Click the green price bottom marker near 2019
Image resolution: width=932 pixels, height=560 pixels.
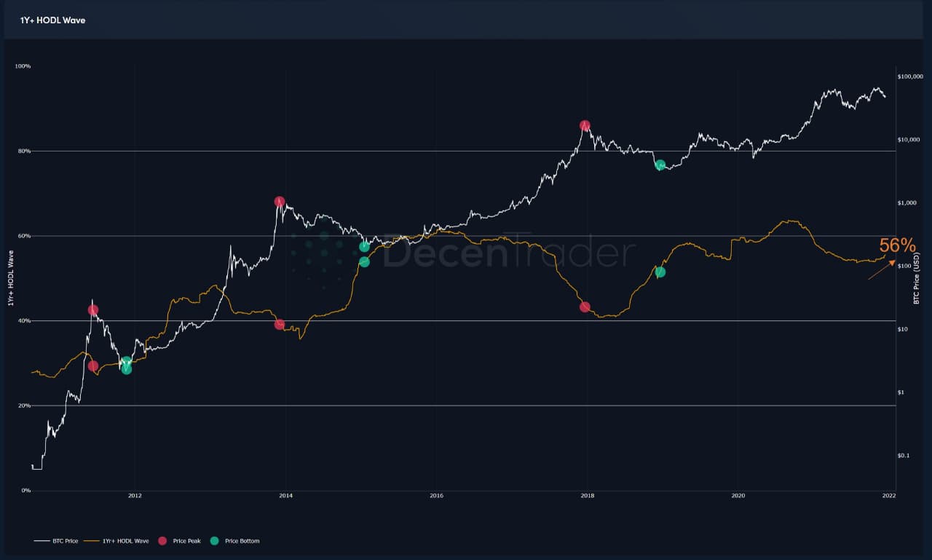[x=660, y=165]
